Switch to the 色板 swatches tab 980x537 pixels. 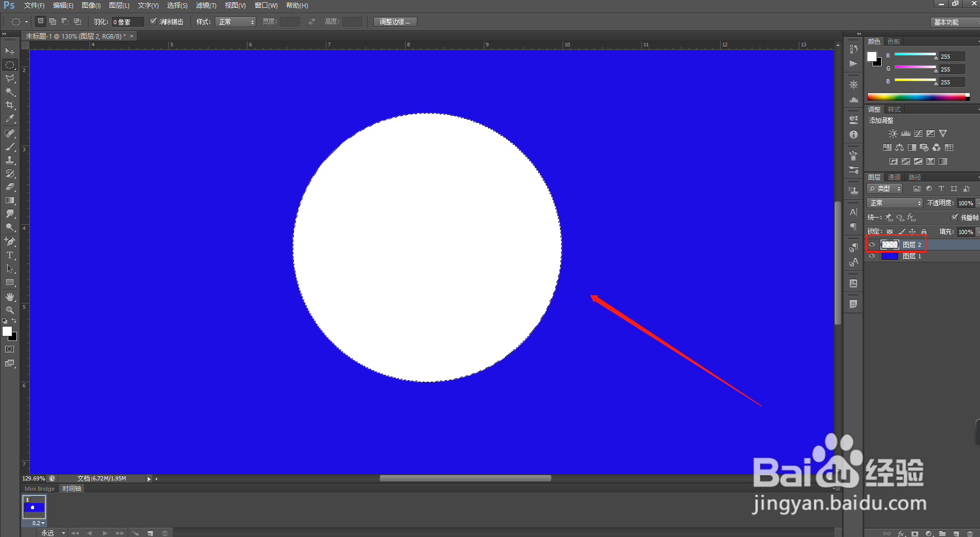point(894,42)
